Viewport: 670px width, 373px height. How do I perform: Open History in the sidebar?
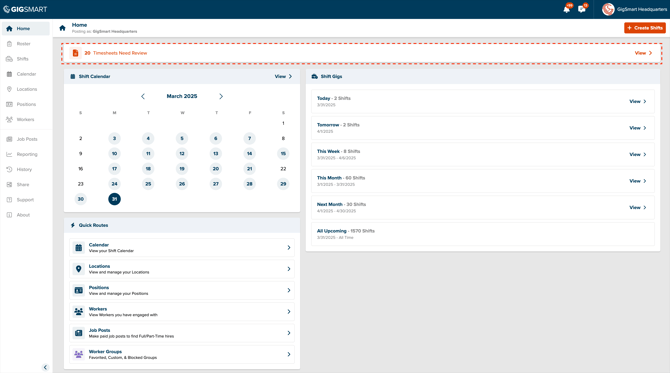click(x=26, y=169)
